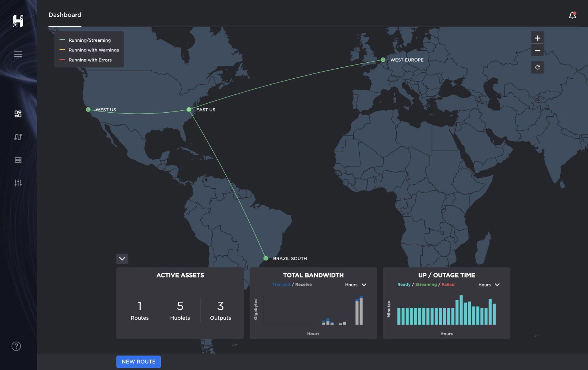Open Total Bandwidth Hours dropdown
The height and width of the screenshot is (370, 588).
coord(356,285)
